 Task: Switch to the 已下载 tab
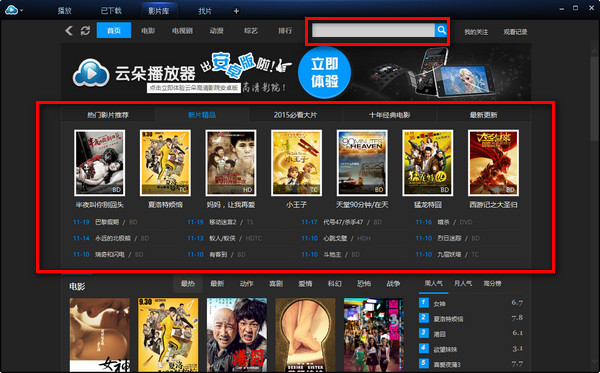click(111, 11)
